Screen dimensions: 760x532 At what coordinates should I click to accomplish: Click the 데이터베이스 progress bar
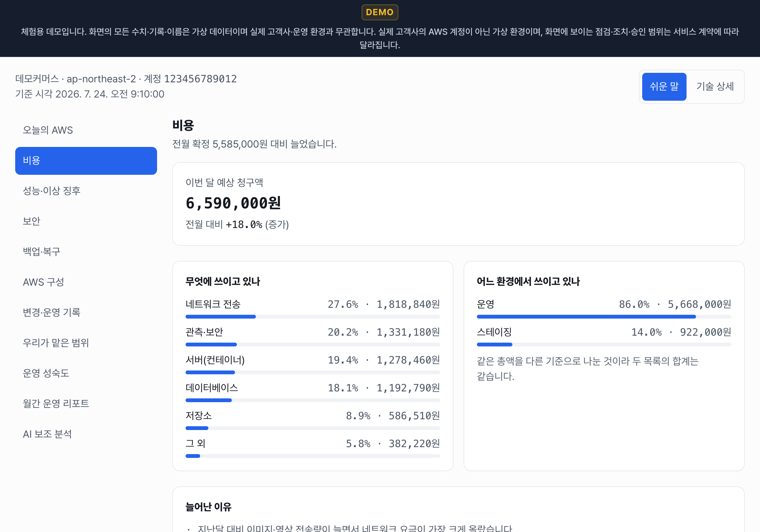[313, 400]
